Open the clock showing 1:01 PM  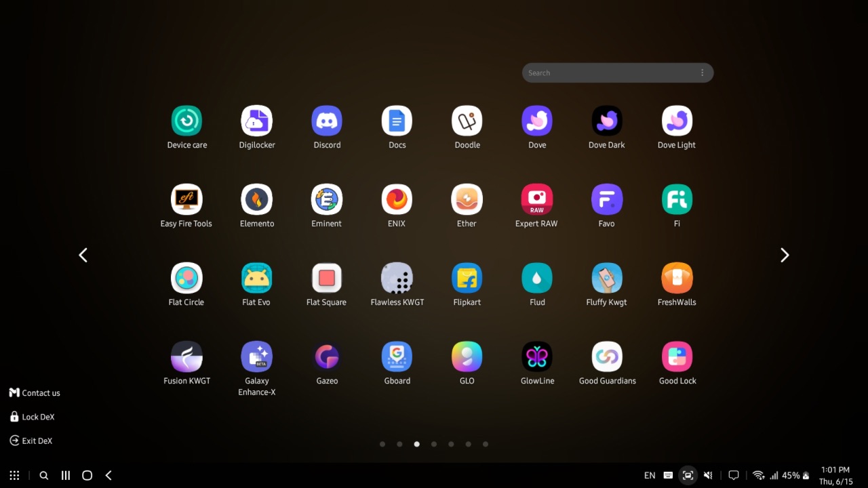pos(835,476)
